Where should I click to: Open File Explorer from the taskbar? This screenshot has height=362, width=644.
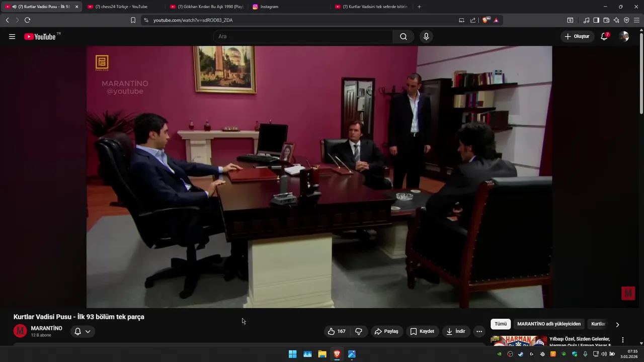point(322,354)
